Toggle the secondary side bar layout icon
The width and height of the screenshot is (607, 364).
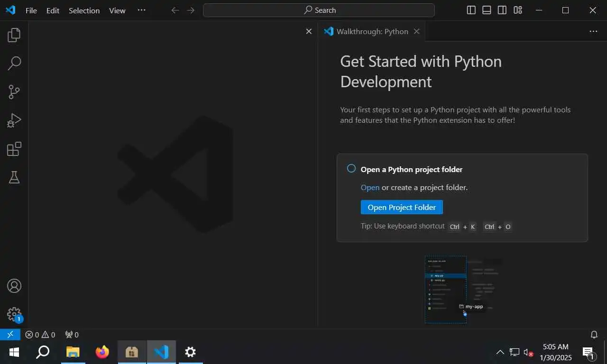click(502, 10)
